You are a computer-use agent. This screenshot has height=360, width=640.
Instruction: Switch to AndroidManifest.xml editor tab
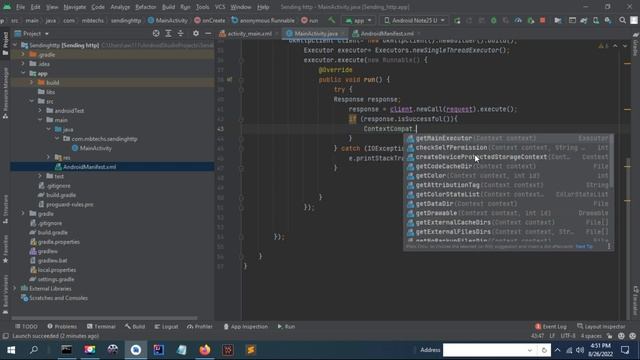click(386, 33)
